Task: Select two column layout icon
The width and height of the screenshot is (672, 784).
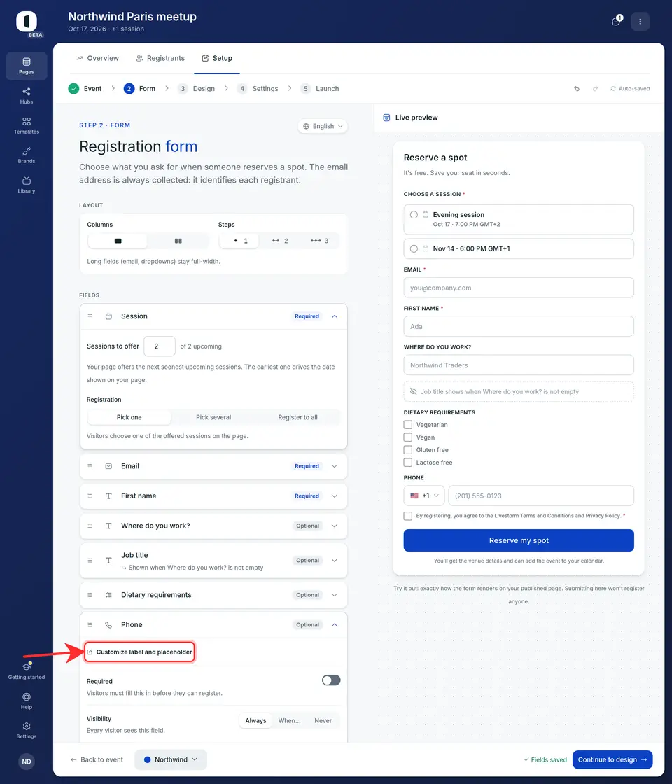Action: coord(178,241)
